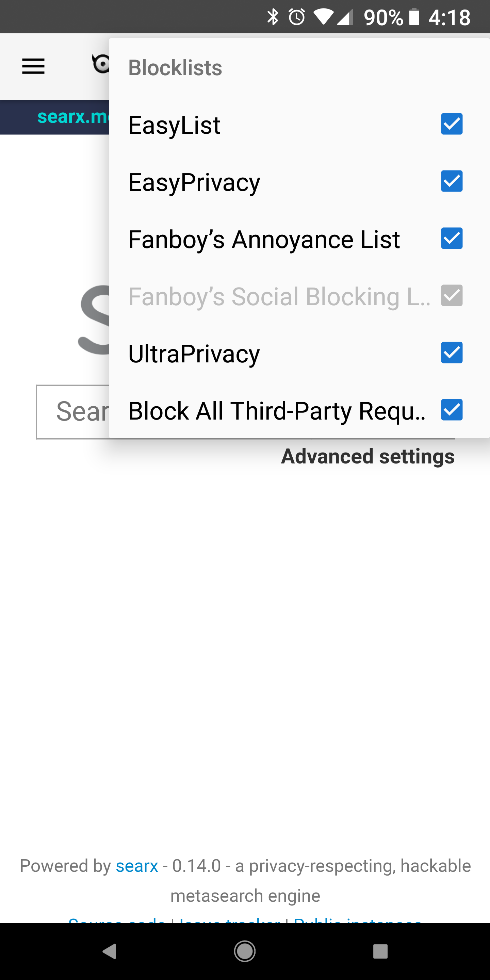Screen dimensions: 490x980
Task: Uncheck the EasyList blocklist checkbox
Action: pos(452,124)
